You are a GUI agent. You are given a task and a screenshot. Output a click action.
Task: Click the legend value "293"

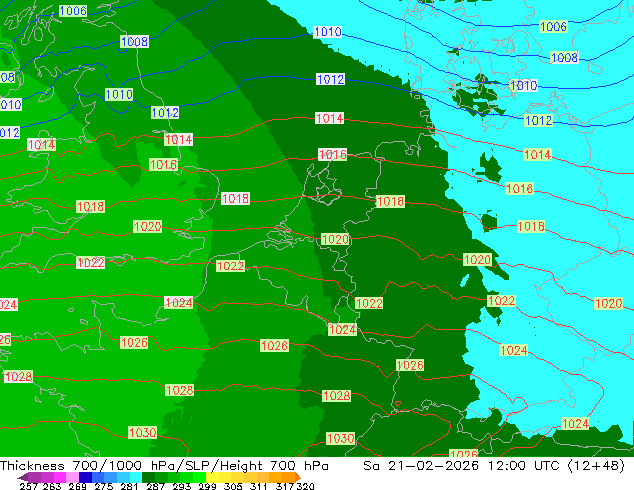(x=182, y=486)
